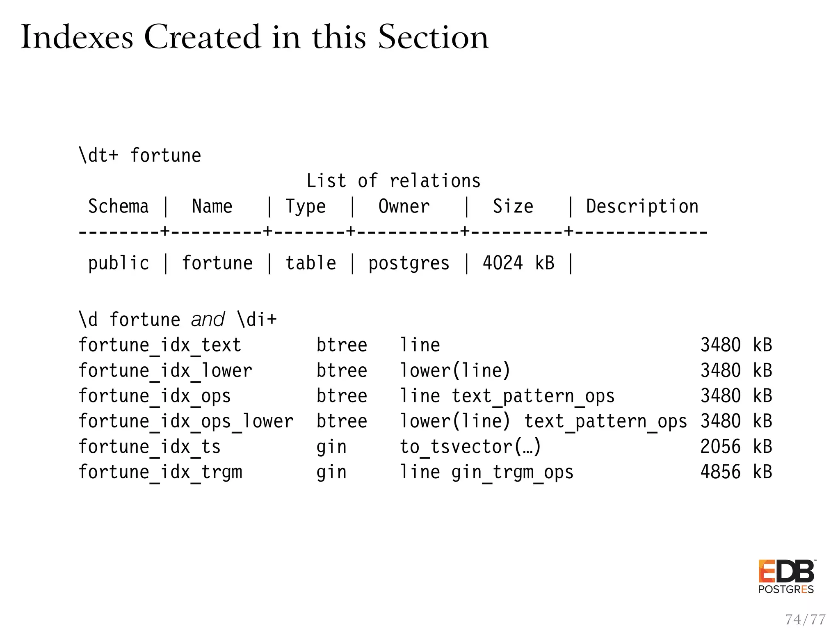
Task: Click the EDB Postgres logo
Action: [x=786, y=577]
